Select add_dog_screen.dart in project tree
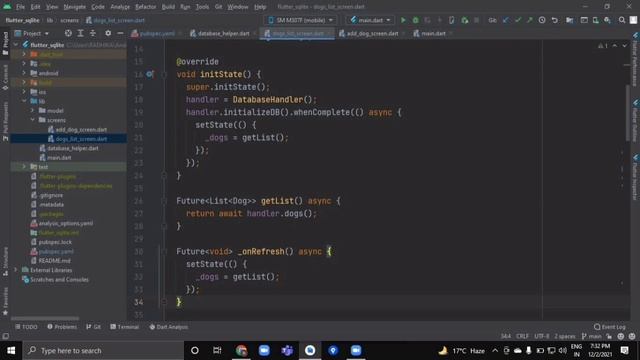The height and width of the screenshot is (360, 640). 81,129
